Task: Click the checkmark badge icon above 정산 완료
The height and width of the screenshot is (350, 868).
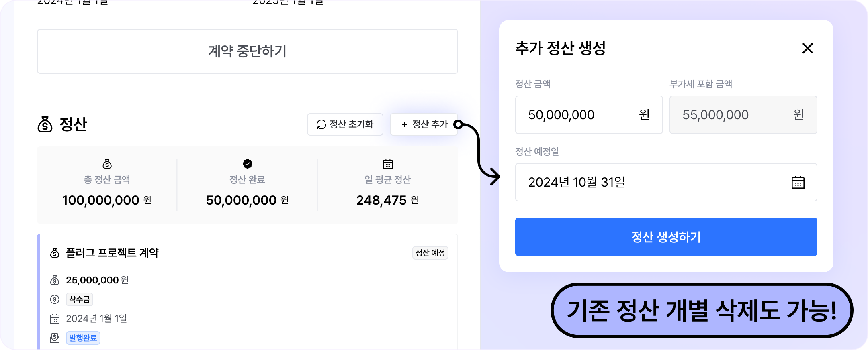Action: (248, 164)
